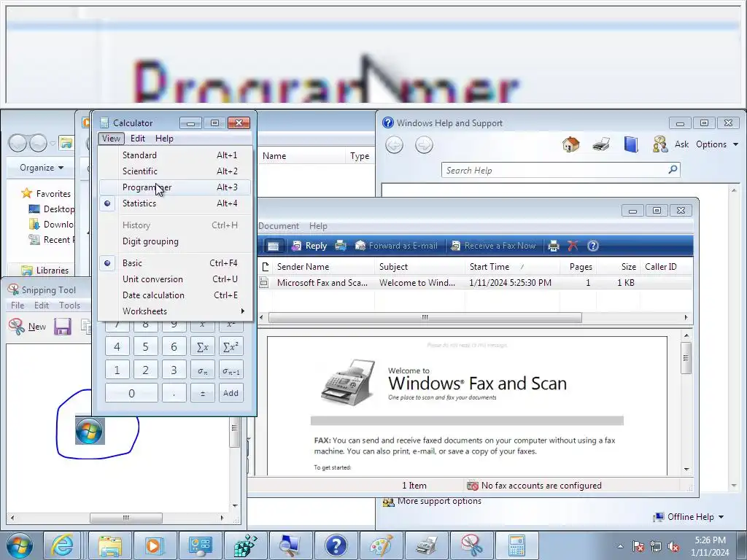This screenshot has height=560, width=747.
Task: Click the calculator Σx² key
Action: 231,346
